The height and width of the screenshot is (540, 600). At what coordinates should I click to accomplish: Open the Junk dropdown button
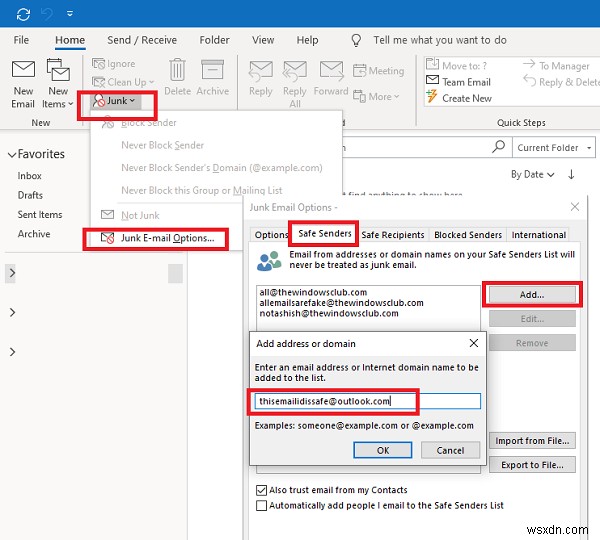pos(116,101)
